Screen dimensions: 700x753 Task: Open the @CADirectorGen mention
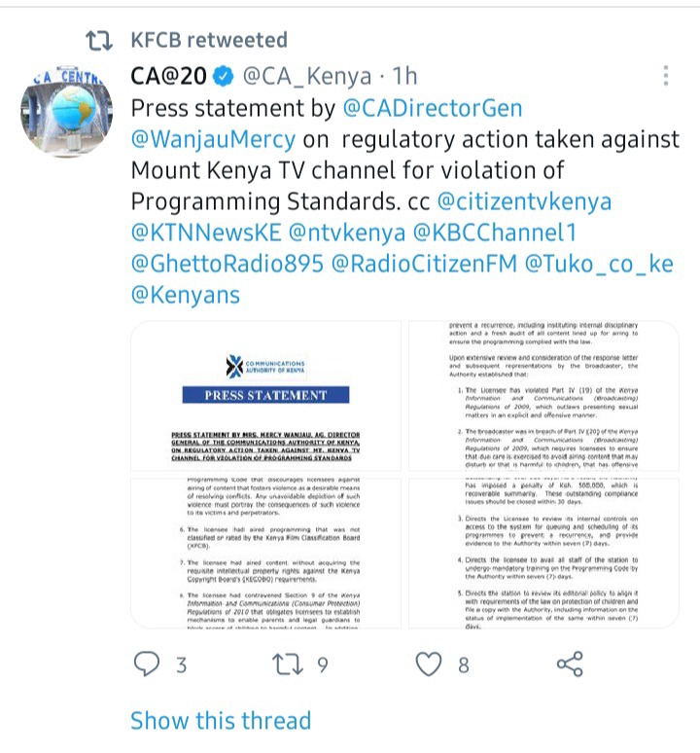[x=433, y=108]
